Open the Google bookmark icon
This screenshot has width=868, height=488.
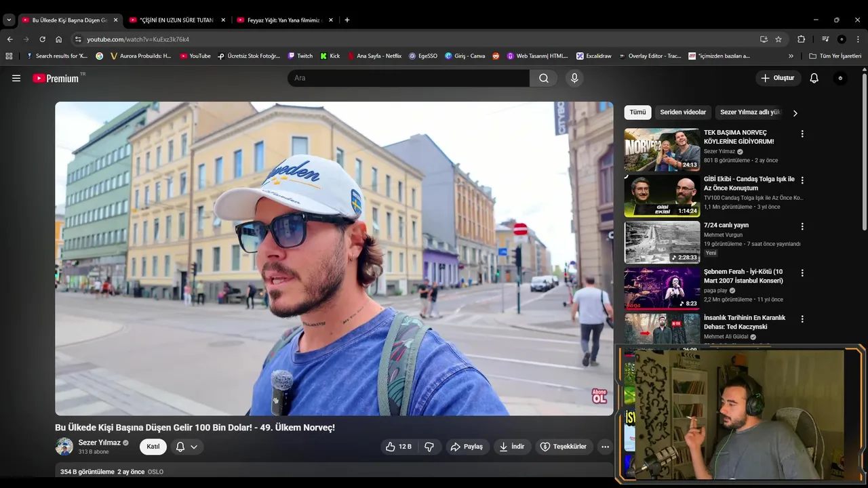(100, 56)
